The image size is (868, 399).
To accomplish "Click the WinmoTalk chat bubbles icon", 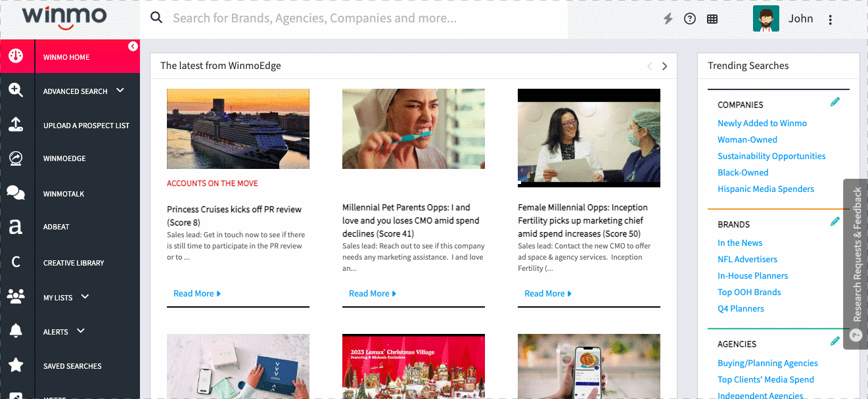I will click(x=16, y=193).
